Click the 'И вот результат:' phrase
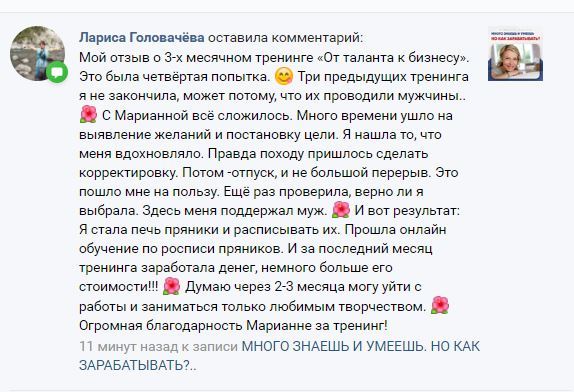This screenshot has height=392, width=574. (x=407, y=211)
